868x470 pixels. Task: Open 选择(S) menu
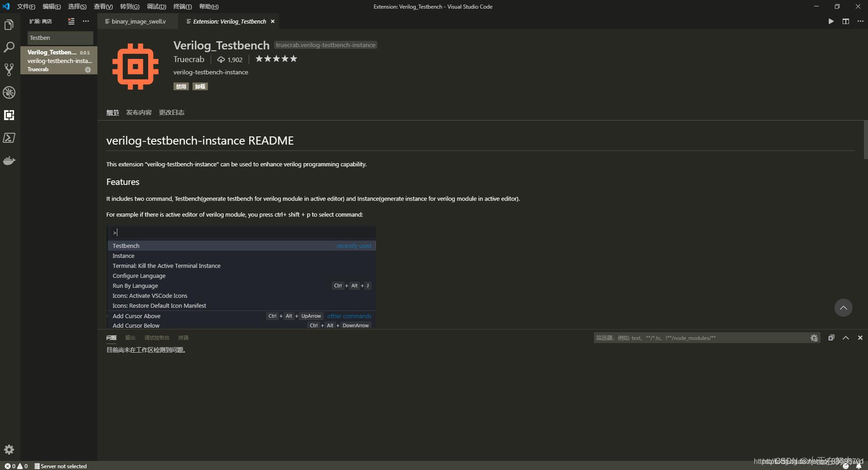point(77,6)
